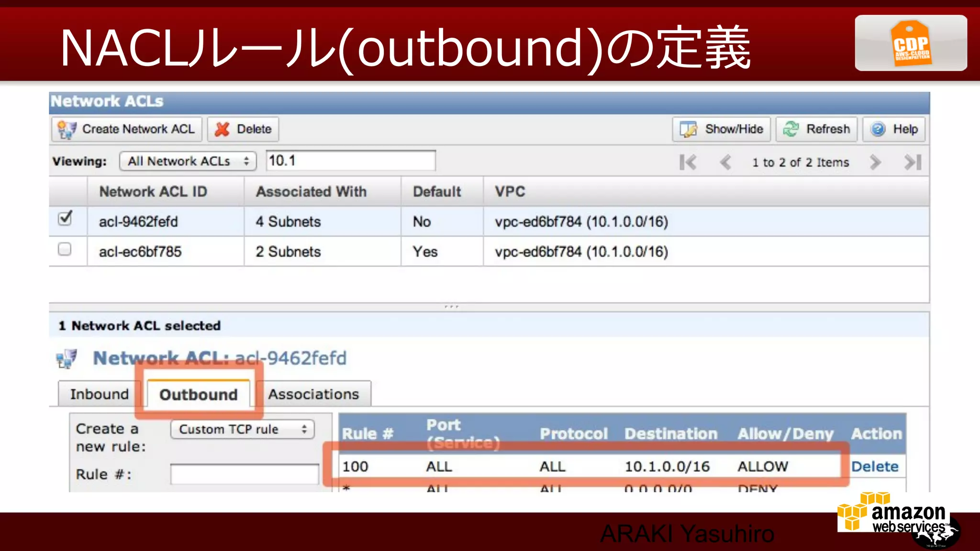Click the Rule # input field
The width and height of the screenshot is (980, 551).
tap(245, 474)
